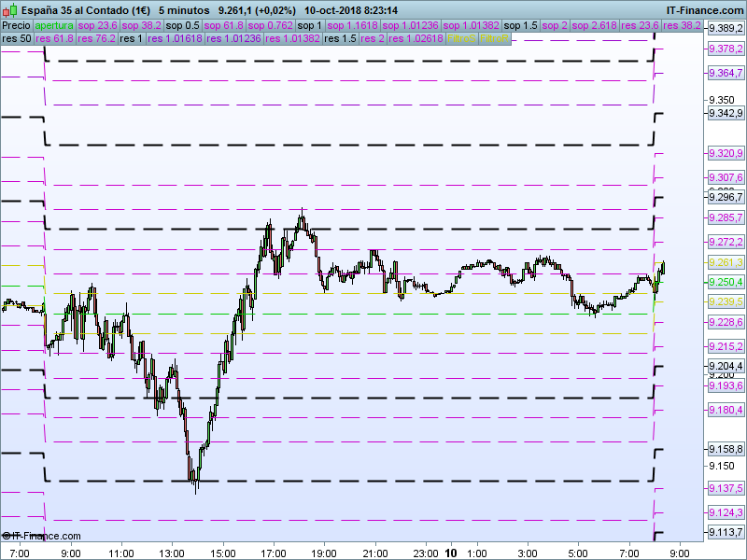The height and width of the screenshot is (560, 747).
Task: Click the res 1 indicator label
Action: coord(132,38)
